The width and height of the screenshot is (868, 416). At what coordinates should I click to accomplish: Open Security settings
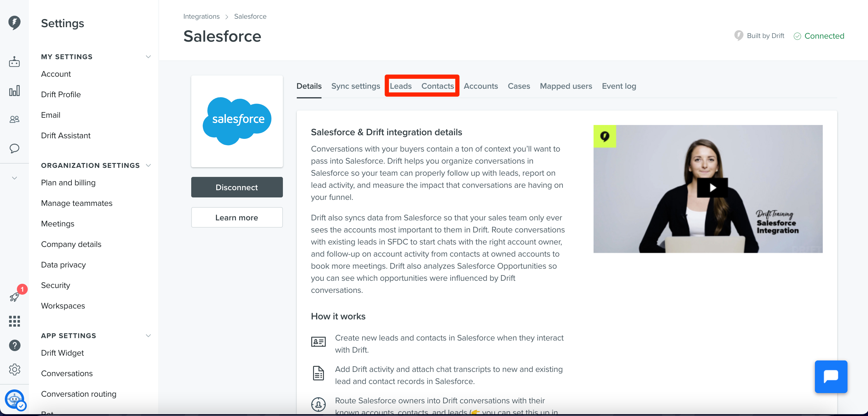point(55,285)
